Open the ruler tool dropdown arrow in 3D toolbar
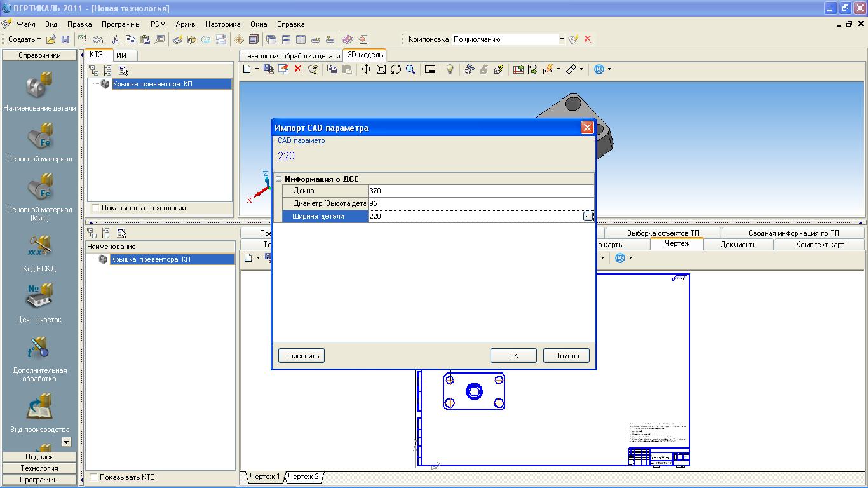Image resolution: width=868 pixels, height=488 pixels. [581, 69]
